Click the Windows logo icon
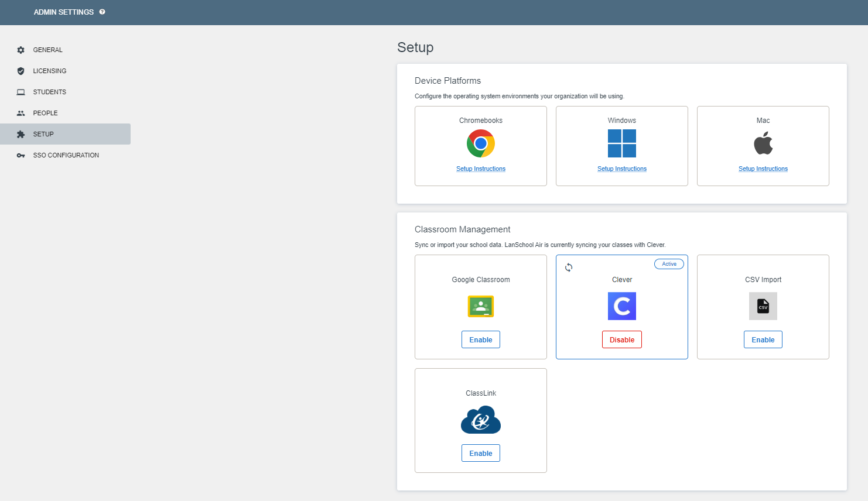 [x=622, y=143]
